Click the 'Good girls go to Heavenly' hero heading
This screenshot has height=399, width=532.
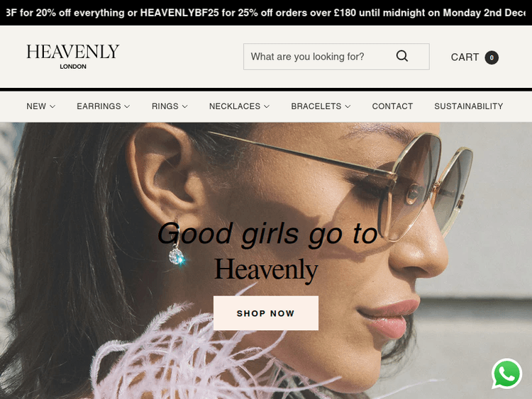point(267,250)
